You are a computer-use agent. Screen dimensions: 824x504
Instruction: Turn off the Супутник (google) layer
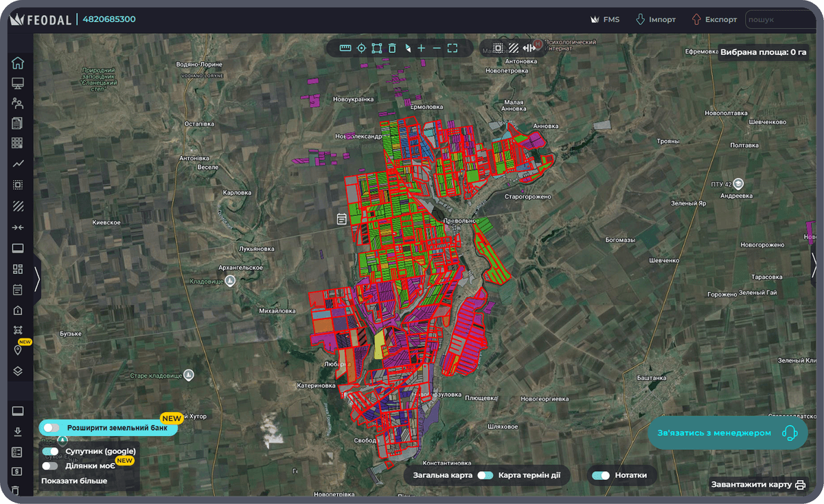pyautogui.click(x=51, y=451)
